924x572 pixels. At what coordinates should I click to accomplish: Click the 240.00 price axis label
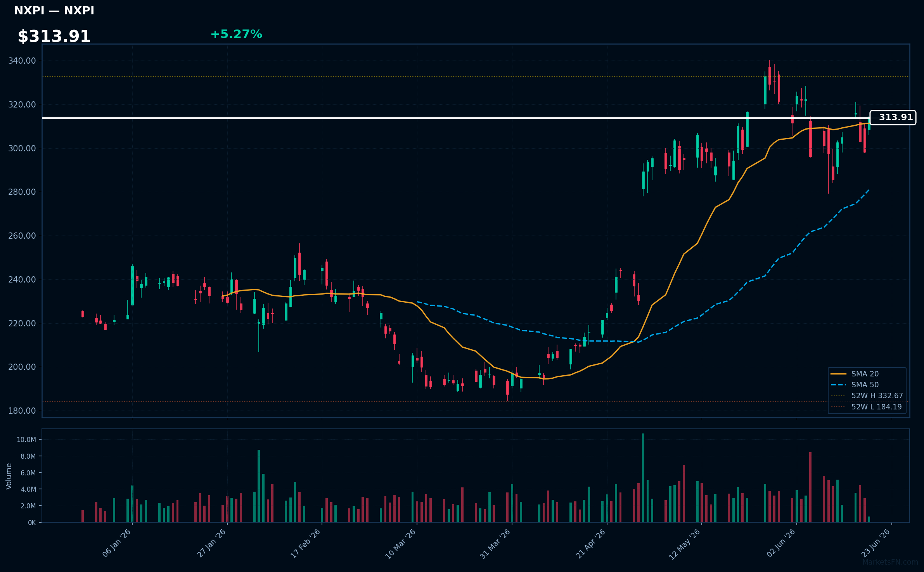click(x=22, y=280)
